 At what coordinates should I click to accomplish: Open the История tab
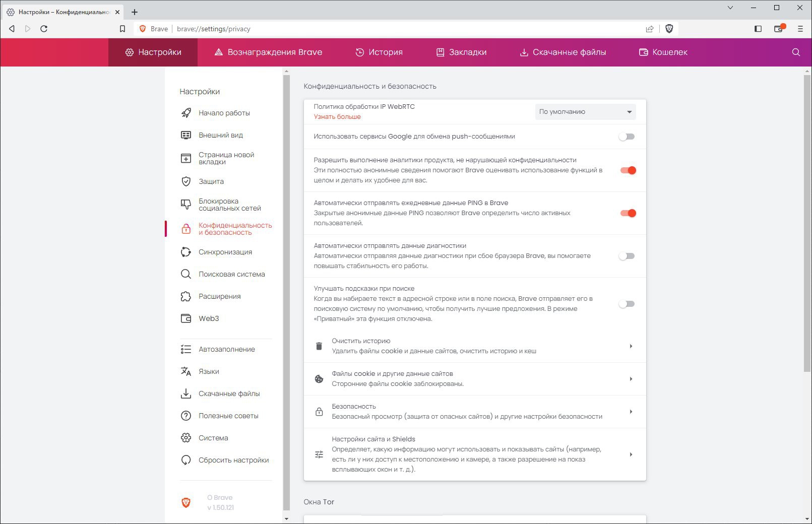(x=379, y=52)
